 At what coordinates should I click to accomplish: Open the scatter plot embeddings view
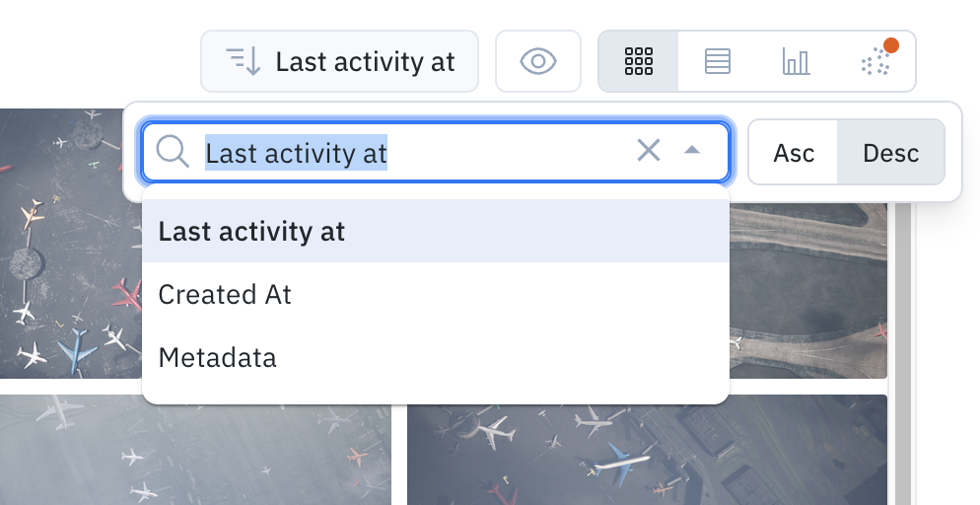tap(875, 61)
